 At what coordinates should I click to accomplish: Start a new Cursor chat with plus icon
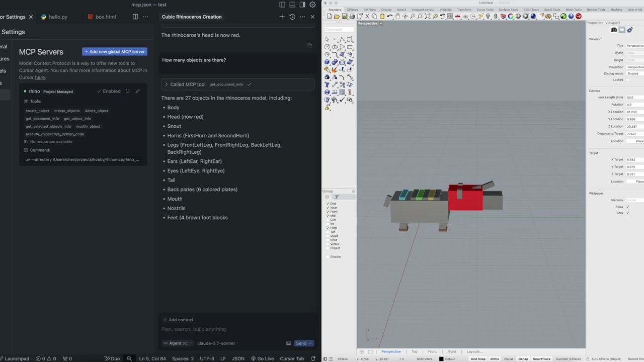[282, 17]
